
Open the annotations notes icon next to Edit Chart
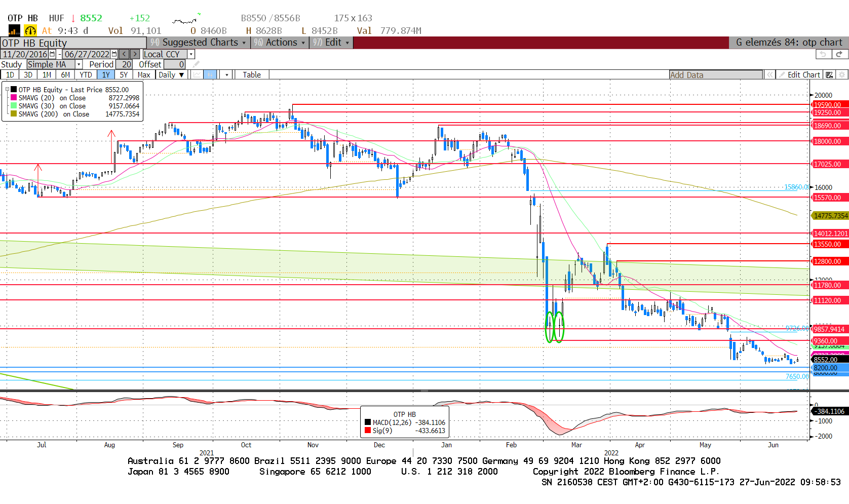point(829,75)
